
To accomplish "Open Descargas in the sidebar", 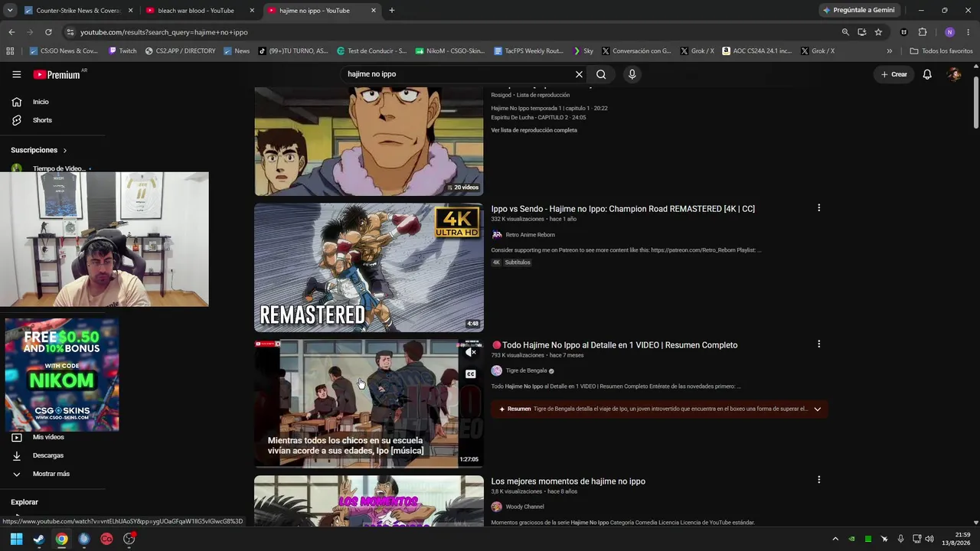I will [48, 455].
